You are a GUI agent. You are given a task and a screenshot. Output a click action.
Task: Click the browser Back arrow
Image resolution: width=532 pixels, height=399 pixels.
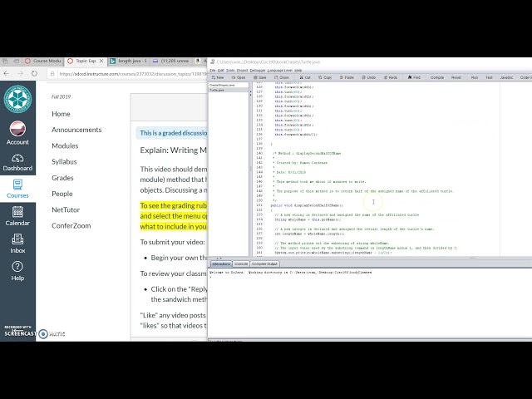coord(7,73)
